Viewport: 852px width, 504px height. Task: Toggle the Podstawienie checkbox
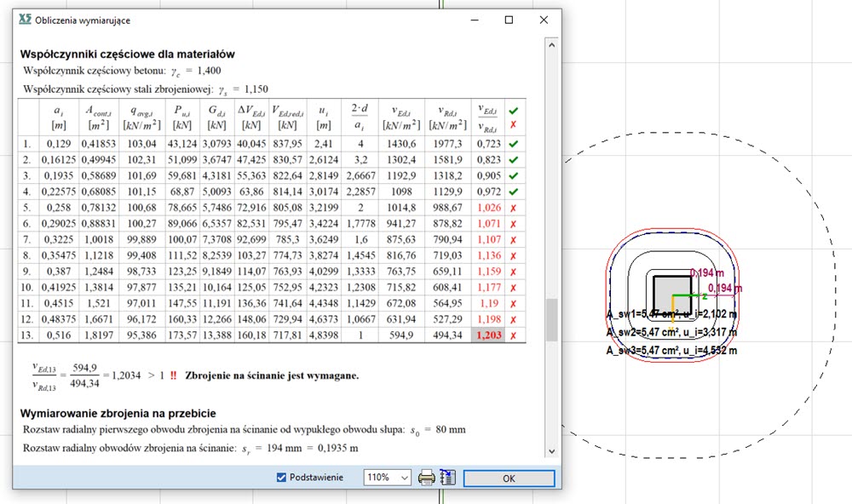click(283, 478)
